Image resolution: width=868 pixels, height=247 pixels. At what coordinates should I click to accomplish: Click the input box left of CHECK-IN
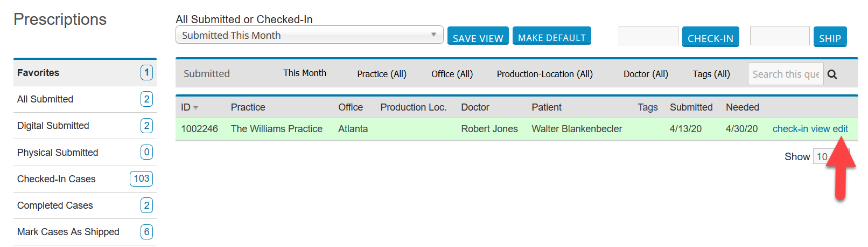click(648, 36)
